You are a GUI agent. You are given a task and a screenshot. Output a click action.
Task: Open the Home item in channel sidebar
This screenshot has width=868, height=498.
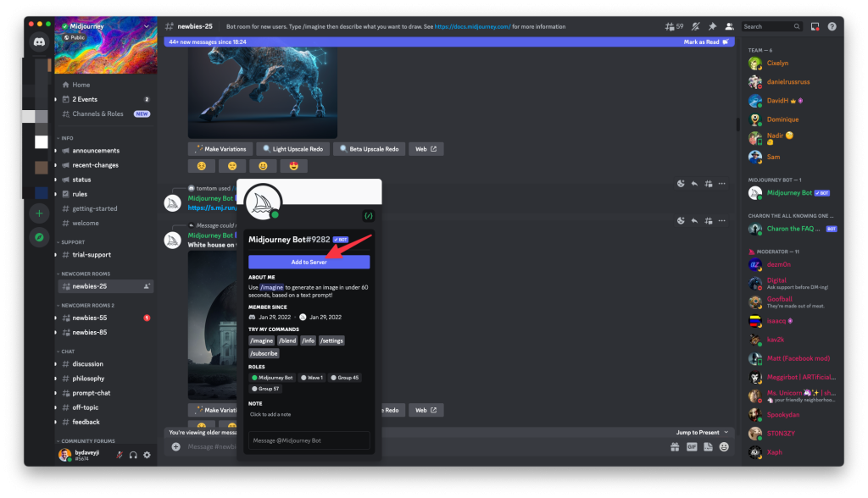pyautogui.click(x=105, y=85)
